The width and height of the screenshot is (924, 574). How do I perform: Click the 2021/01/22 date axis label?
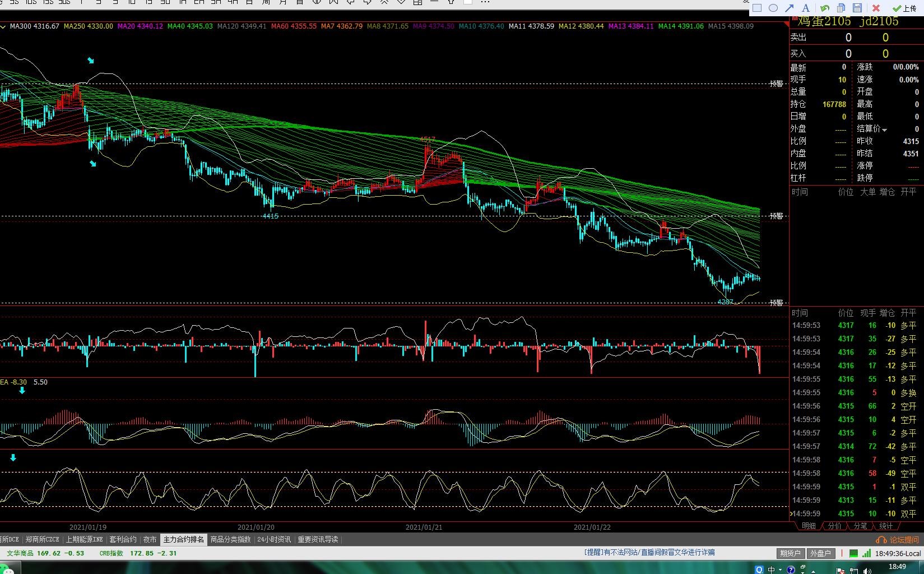point(592,527)
